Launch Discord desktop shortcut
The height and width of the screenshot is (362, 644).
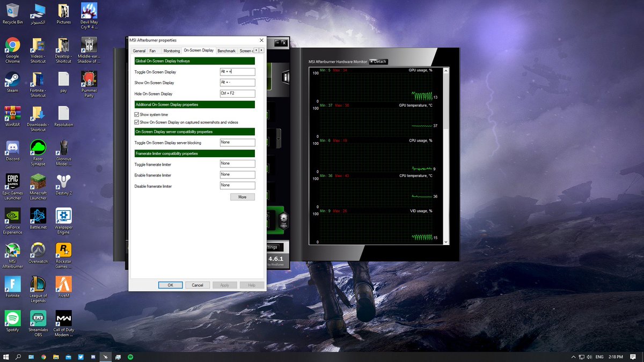[x=12, y=150]
